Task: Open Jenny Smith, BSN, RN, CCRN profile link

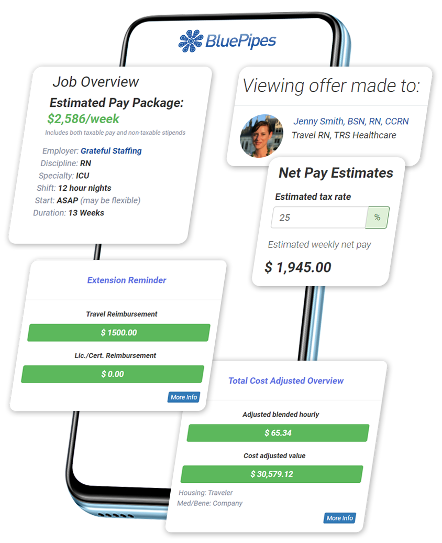Action: point(351,121)
